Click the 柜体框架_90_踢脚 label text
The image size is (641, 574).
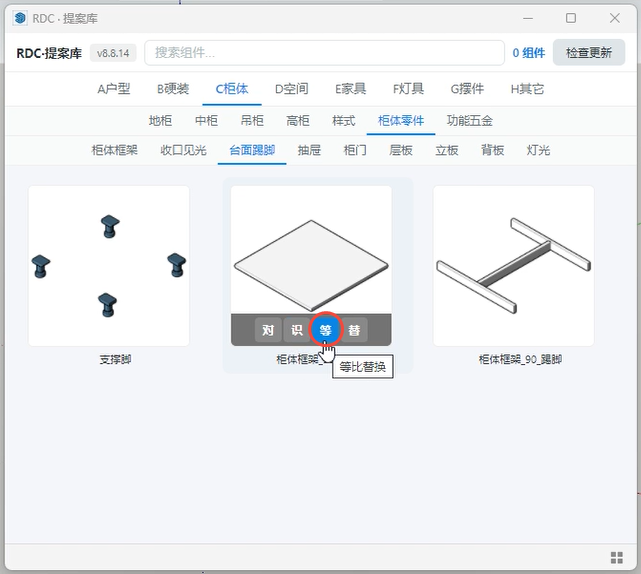click(520, 359)
